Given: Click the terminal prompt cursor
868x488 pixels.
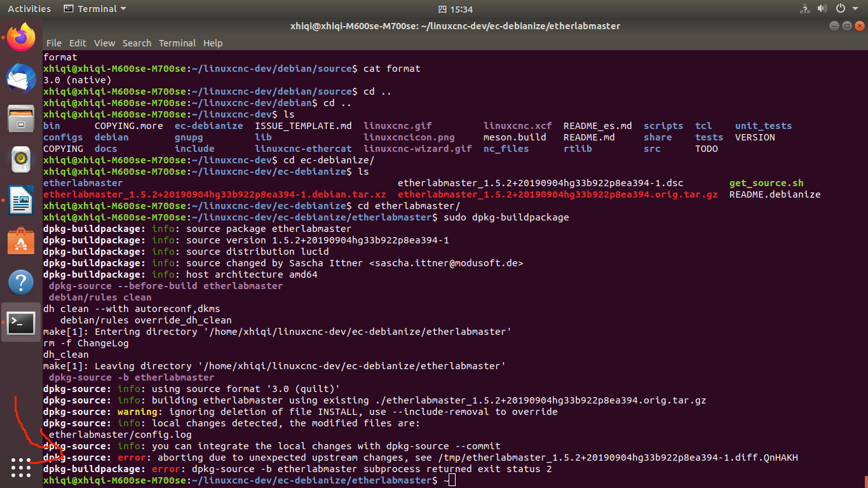Looking at the screenshot, I should 451,480.
